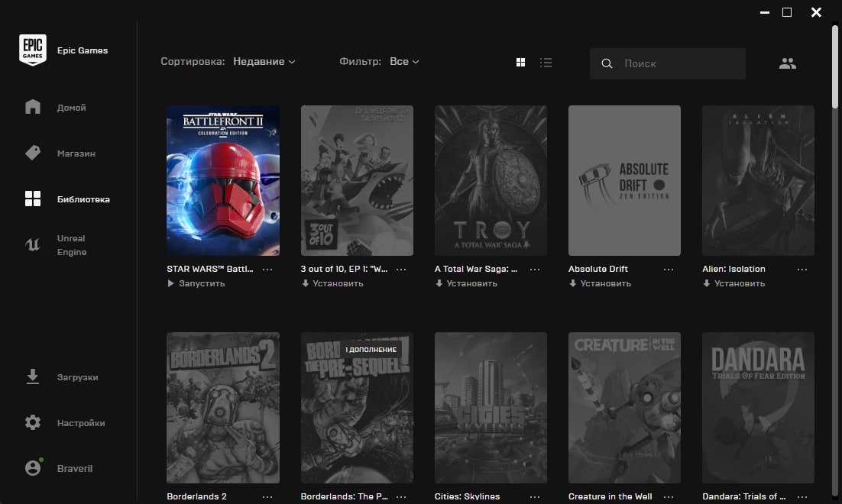Click Установить under Absolute Drift
This screenshot has height=504, width=842.
pyautogui.click(x=600, y=283)
